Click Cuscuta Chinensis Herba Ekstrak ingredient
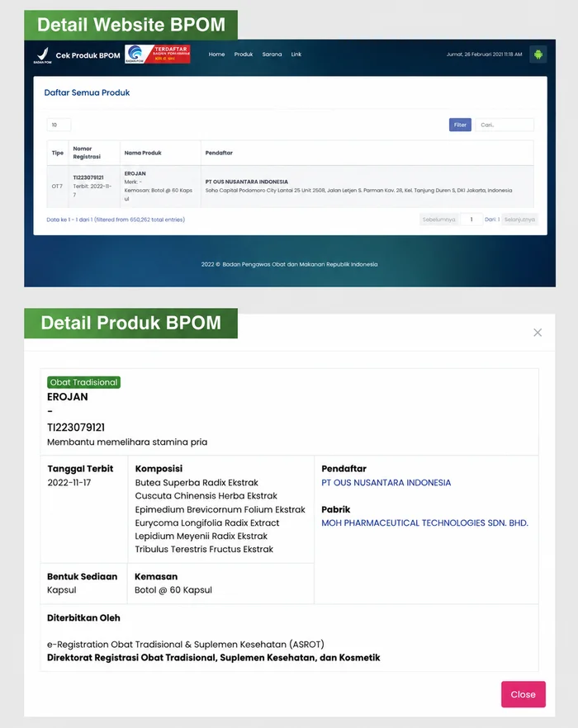The height and width of the screenshot is (728, 578). tap(206, 496)
